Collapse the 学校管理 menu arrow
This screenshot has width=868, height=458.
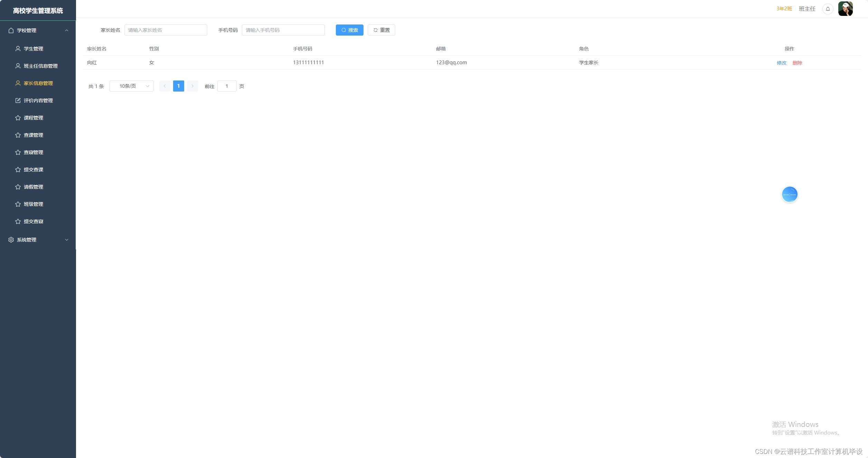click(67, 30)
